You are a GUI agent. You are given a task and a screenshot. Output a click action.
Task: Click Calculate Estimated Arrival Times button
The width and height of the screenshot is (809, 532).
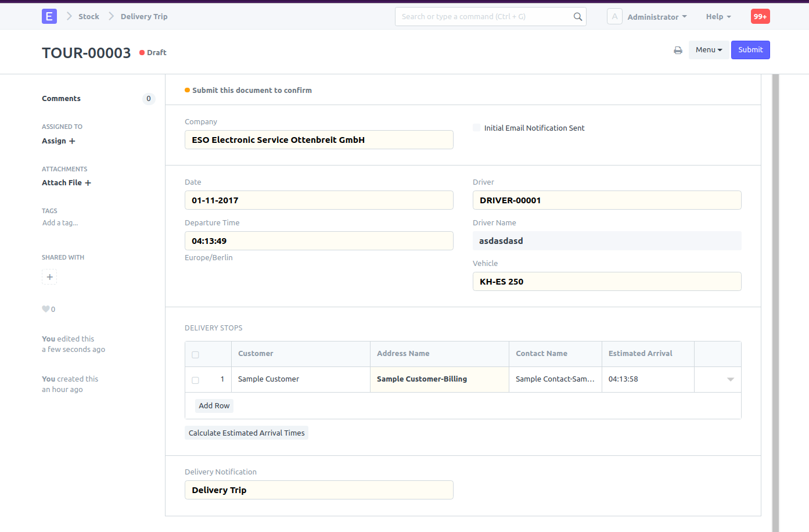(x=246, y=433)
